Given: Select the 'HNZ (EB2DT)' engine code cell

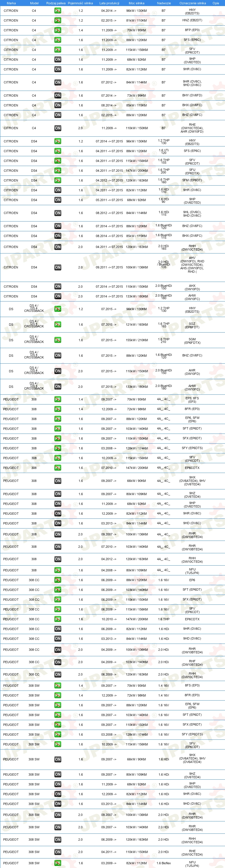Looking at the screenshot, I should (192, 20).
